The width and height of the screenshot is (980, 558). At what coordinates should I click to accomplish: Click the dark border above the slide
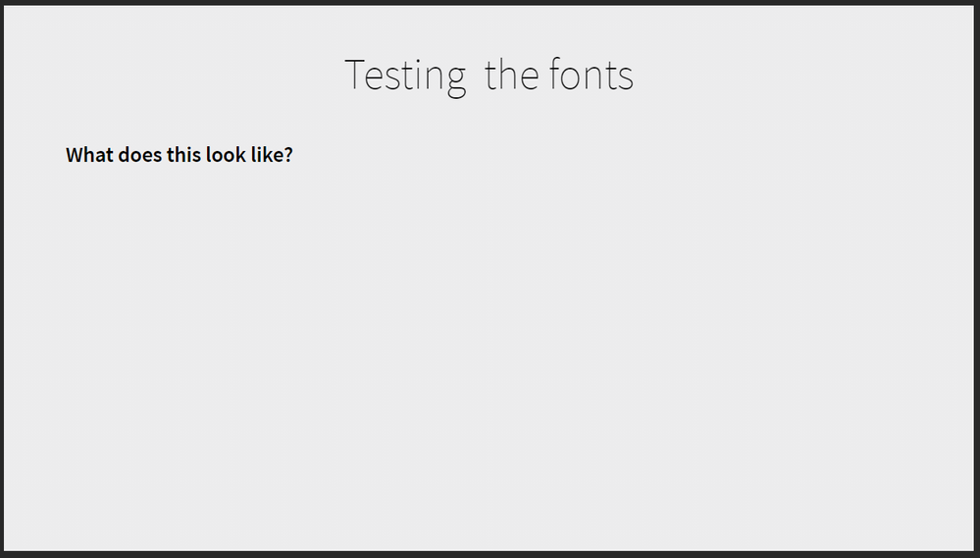pyautogui.click(x=490, y=2)
